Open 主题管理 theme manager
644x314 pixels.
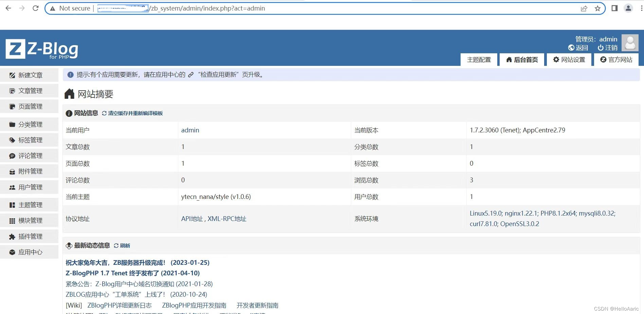click(x=30, y=205)
